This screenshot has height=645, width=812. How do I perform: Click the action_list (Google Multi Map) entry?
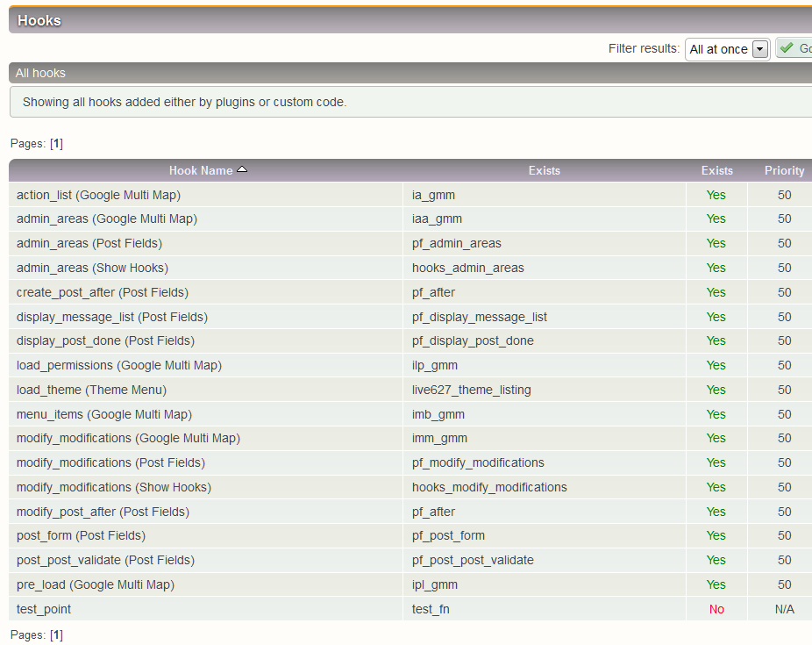pyautogui.click(x=98, y=195)
